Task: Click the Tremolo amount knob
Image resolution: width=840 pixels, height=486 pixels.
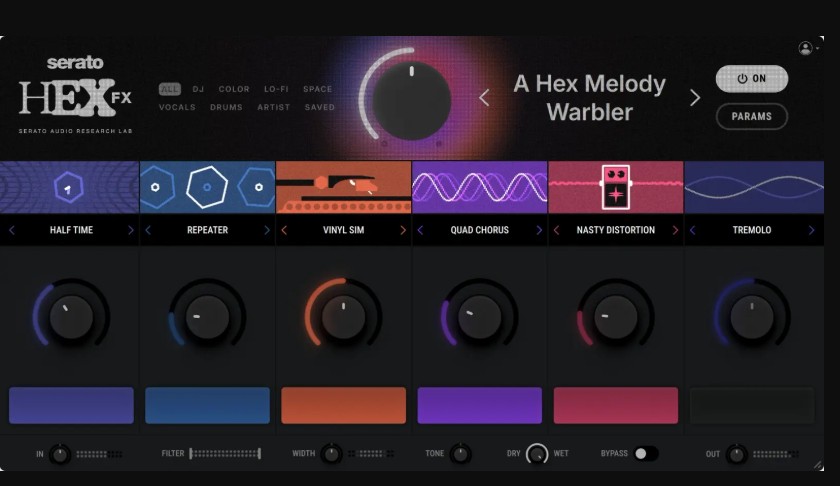Action: click(x=752, y=317)
